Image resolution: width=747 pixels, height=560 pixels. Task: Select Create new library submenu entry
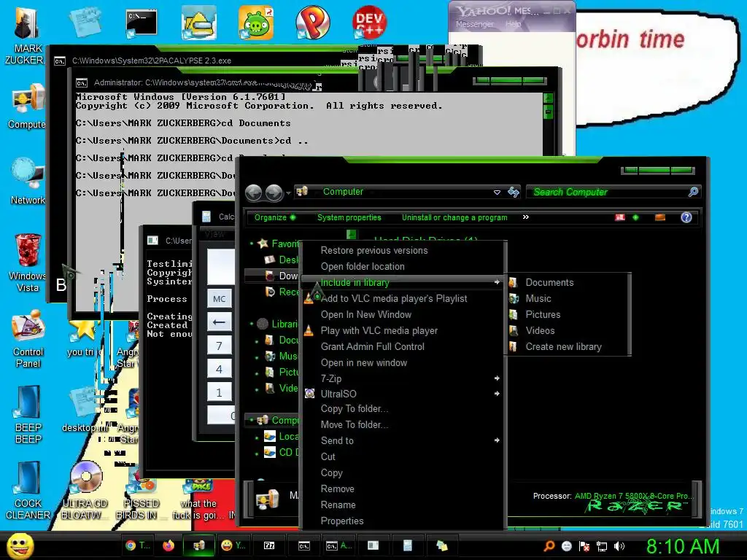[568, 346]
